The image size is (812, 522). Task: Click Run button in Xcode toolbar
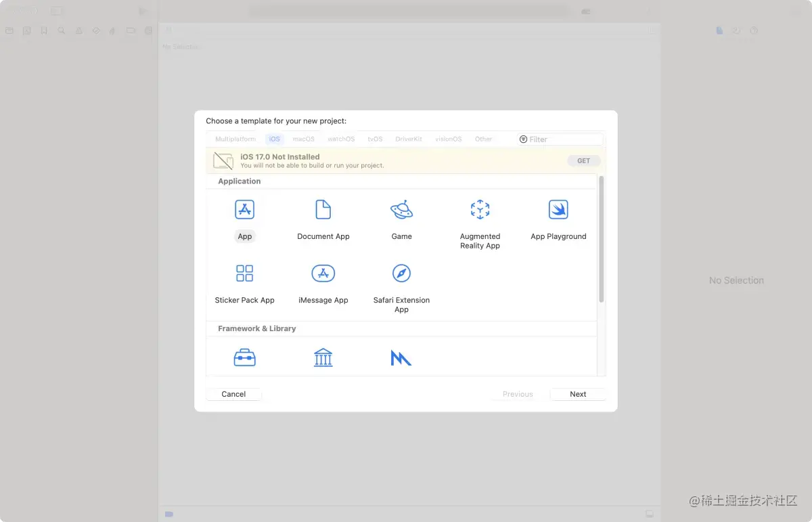tap(142, 11)
